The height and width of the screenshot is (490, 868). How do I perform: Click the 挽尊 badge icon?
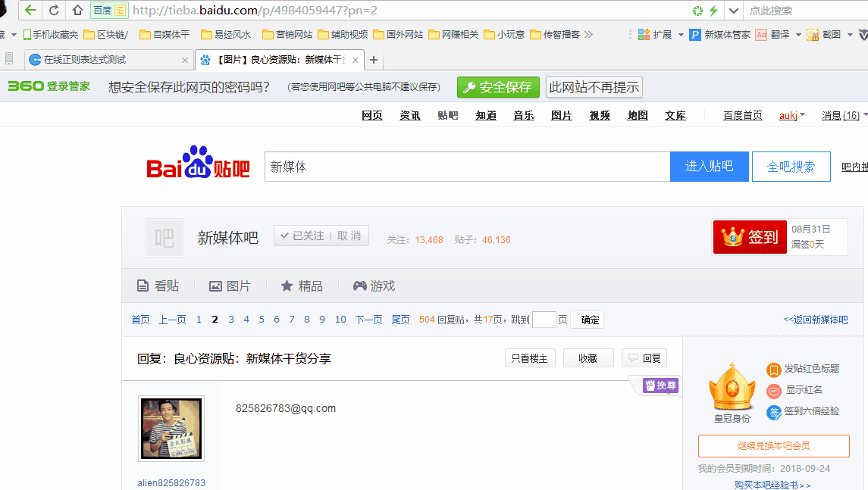[x=660, y=385]
